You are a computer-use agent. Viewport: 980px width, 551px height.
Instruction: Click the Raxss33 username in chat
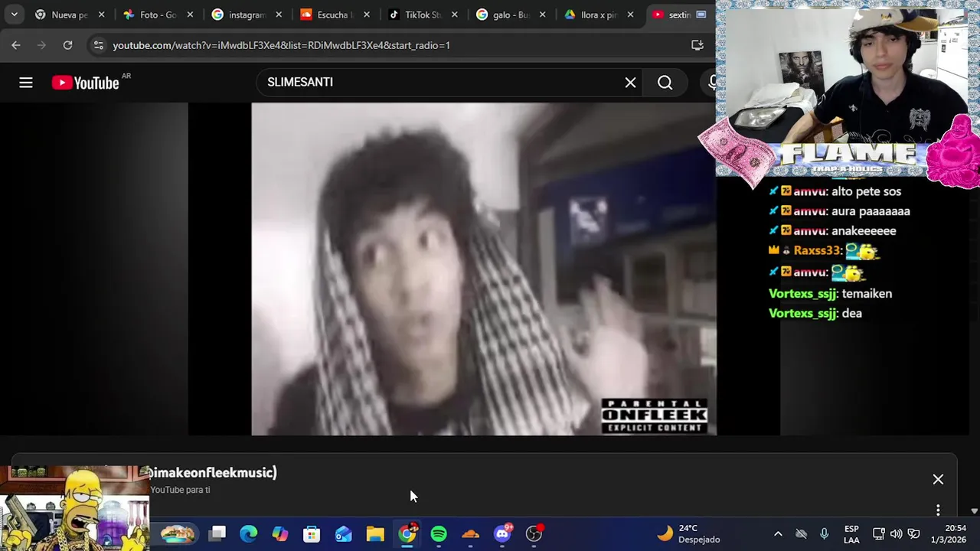pyautogui.click(x=817, y=250)
